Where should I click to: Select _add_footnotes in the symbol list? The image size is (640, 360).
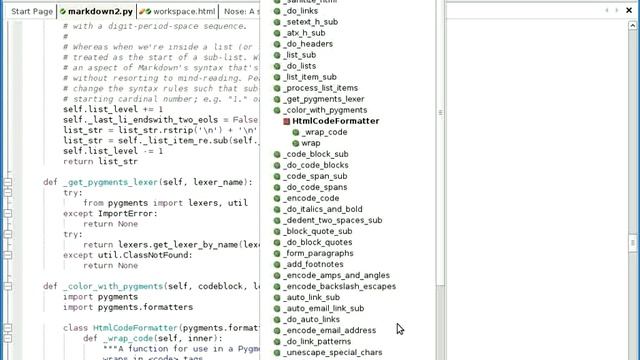point(313,264)
